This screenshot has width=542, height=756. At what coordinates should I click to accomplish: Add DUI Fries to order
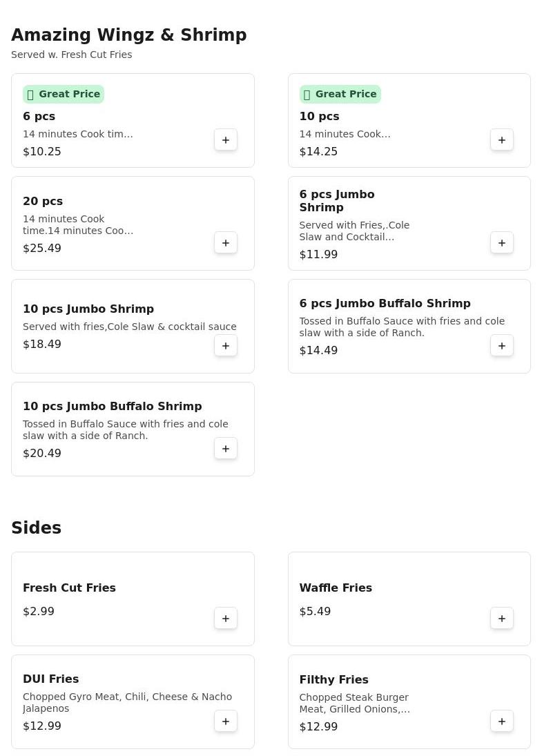226,721
